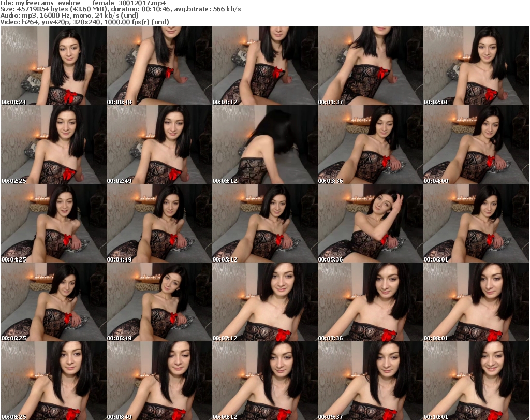Image resolution: width=530 pixels, height=420 pixels.
Task: Choose the frame stamped 00:05:12
Action: click(264, 223)
